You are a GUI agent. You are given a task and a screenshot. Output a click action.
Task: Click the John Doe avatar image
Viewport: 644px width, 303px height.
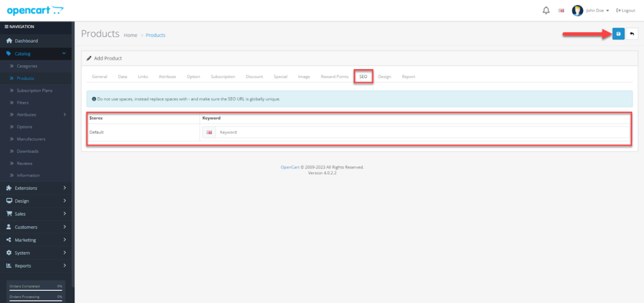coord(577,11)
